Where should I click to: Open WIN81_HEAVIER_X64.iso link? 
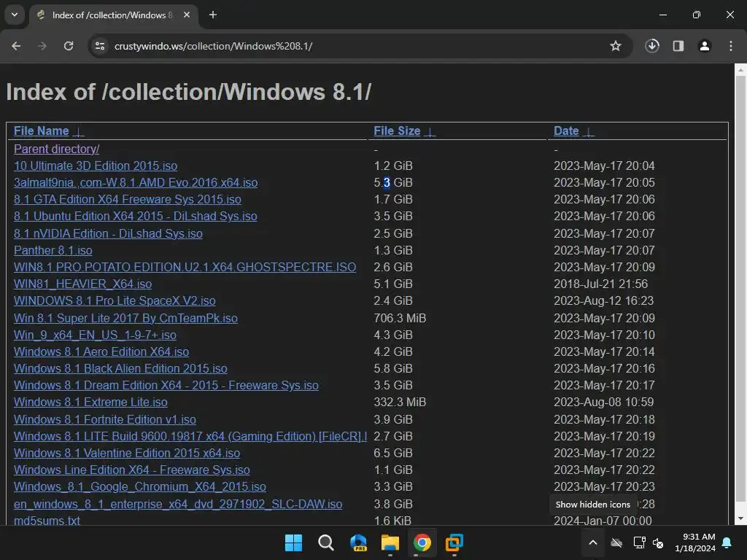(83, 284)
